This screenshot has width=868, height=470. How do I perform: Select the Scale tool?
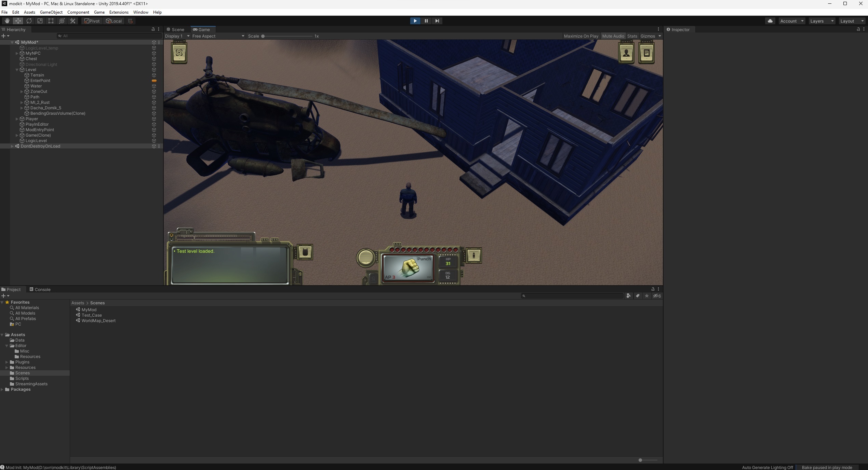[40, 21]
